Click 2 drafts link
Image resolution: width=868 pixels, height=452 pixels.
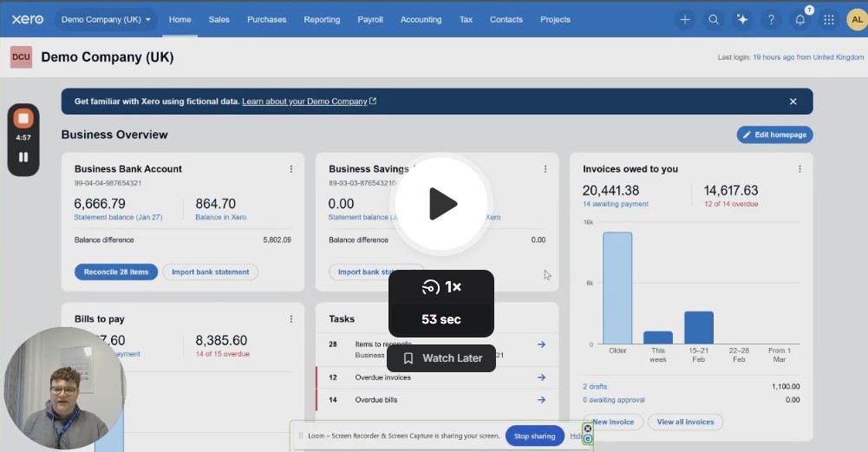click(595, 387)
